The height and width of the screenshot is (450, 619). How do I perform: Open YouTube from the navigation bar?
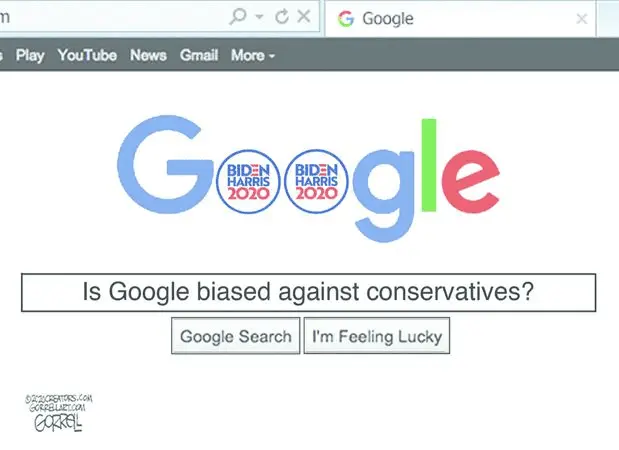coord(87,55)
